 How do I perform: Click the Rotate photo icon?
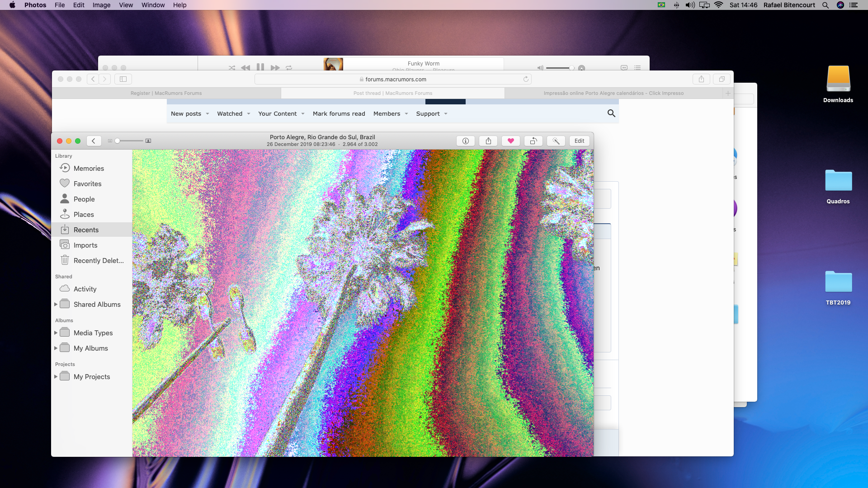(533, 141)
